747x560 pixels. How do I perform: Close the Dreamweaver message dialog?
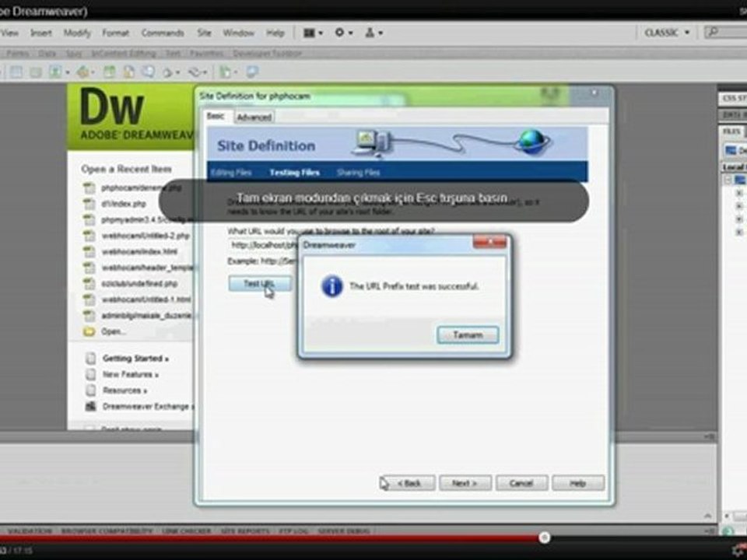tap(489, 243)
